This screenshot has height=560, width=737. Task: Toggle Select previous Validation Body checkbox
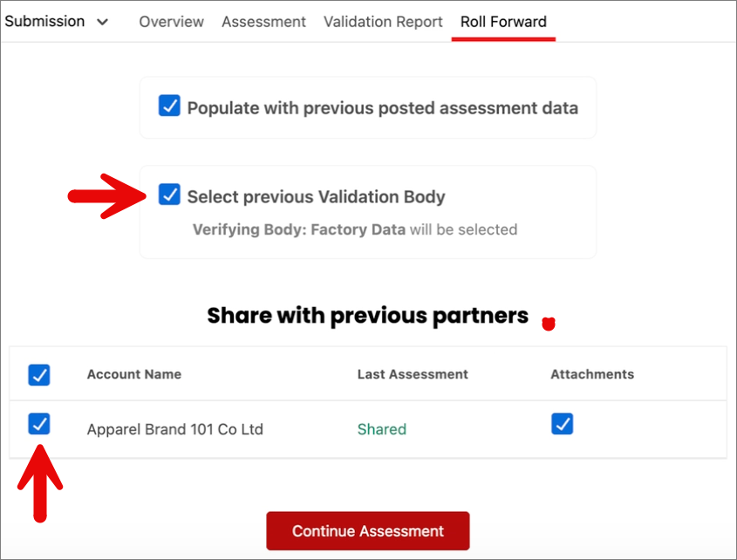pos(169,195)
